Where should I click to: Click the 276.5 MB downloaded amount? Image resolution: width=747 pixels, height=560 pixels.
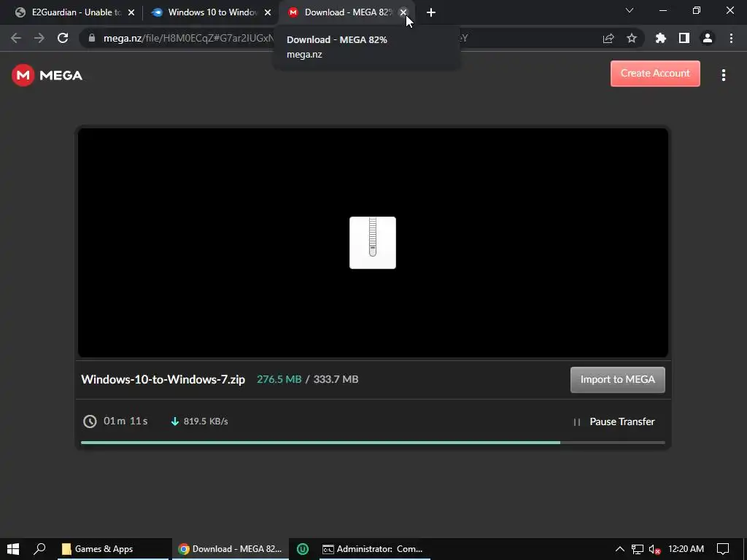[279, 379]
